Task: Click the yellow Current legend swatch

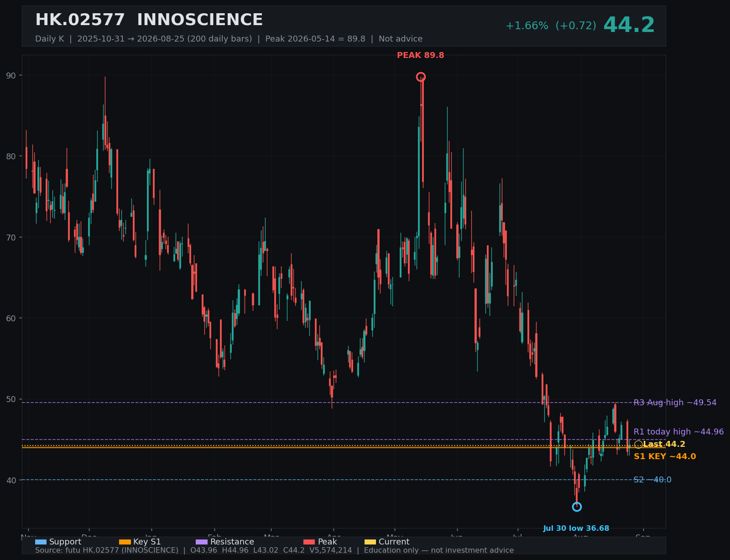Action: pos(370,542)
